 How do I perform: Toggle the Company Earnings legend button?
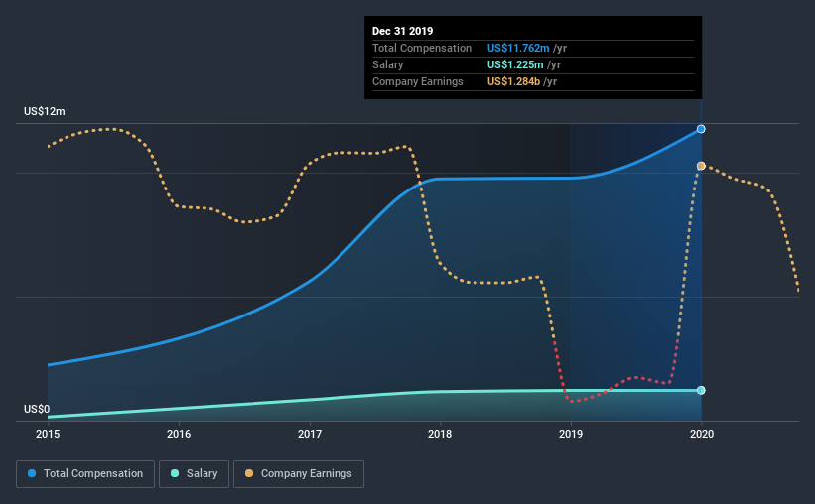click(x=299, y=474)
